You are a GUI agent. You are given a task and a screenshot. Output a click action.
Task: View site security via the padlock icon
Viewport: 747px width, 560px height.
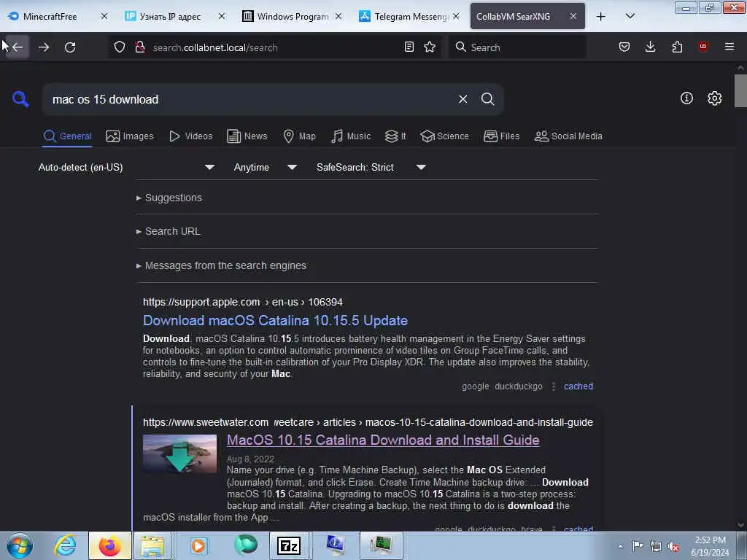pyautogui.click(x=139, y=47)
